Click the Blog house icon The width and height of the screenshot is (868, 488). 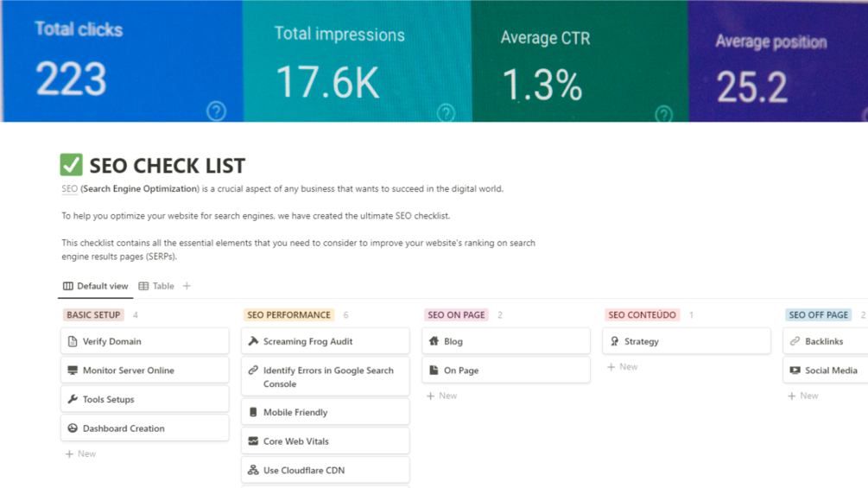(x=434, y=341)
